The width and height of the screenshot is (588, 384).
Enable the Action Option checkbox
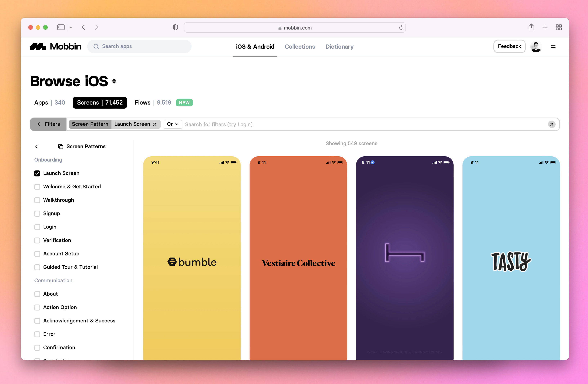37,307
